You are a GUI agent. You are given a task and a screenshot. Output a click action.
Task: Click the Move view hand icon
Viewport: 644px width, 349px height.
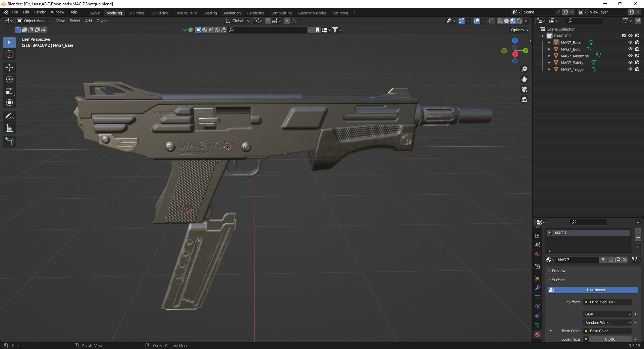pos(524,79)
